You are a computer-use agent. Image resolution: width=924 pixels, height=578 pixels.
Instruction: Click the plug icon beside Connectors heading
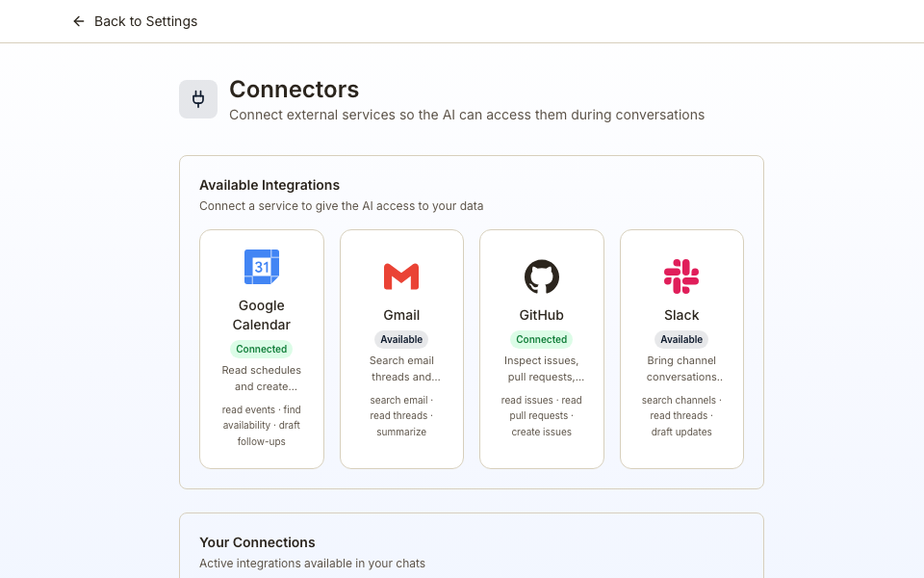[198, 99]
